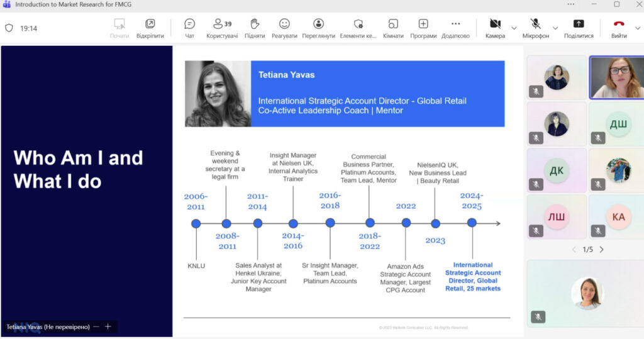Screen dimensions: 644x339
Task: Click the plus zoom-in control on slide
Action: [108, 326]
